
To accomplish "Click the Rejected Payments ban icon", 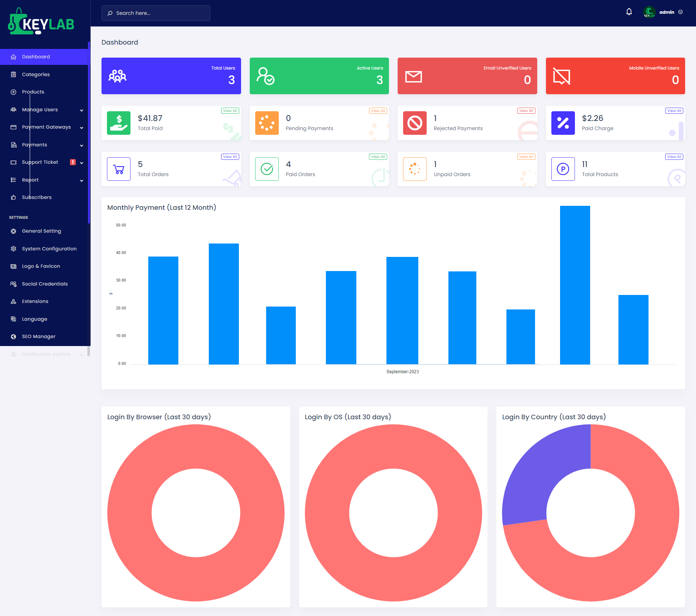I will coord(415,123).
